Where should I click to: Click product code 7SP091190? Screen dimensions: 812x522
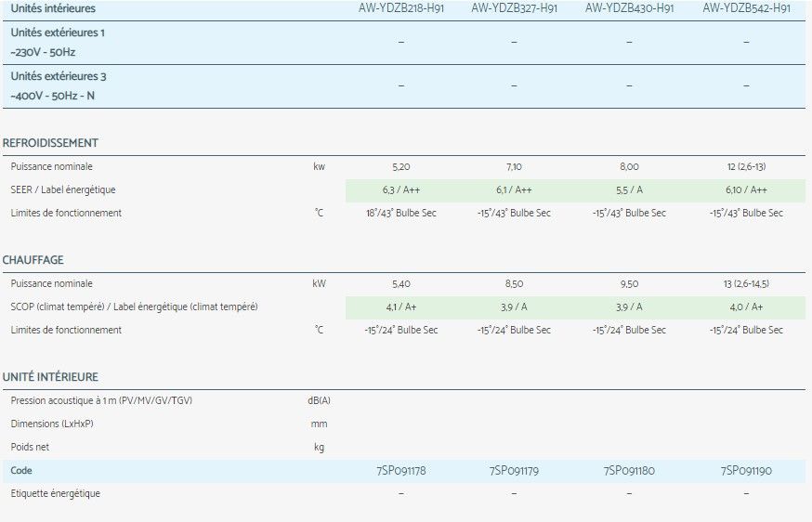pos(746,471)
